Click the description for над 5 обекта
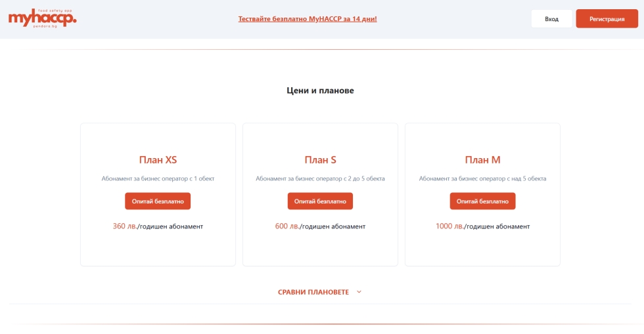Image resolution: width=644 pixels, height=334 pixels. pyautogui.click(x=482, y=178)
